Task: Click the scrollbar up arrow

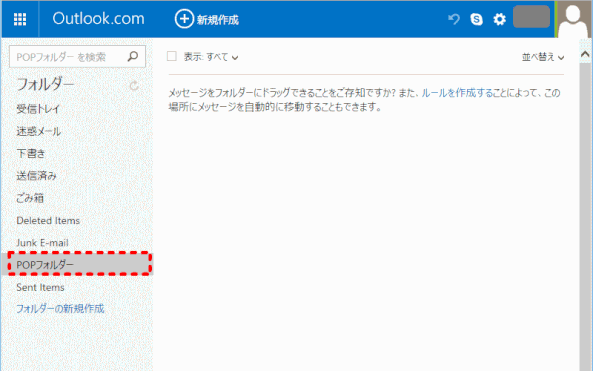Action: 585,54
